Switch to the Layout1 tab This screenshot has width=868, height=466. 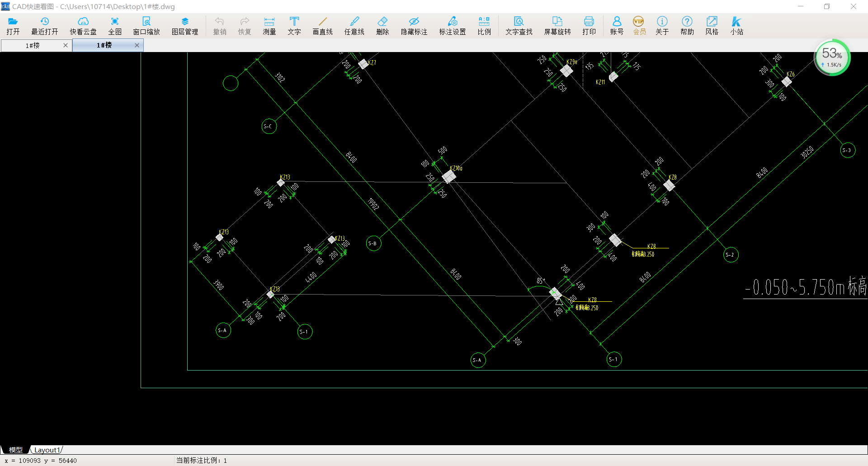(x=47, y=450)
